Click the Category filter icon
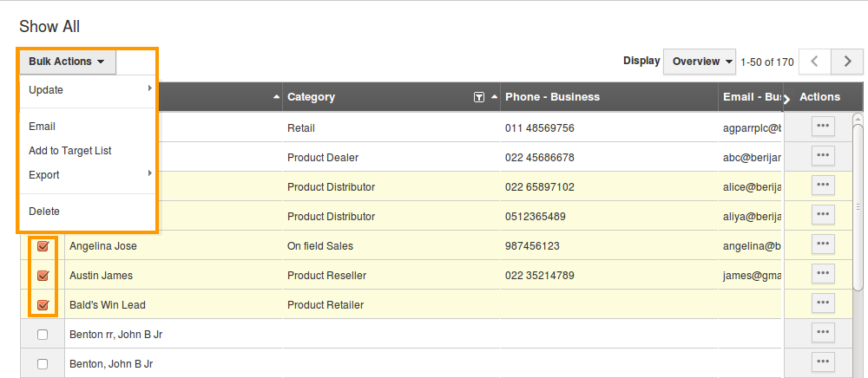 pyautogui.click(x=479, y=97)
